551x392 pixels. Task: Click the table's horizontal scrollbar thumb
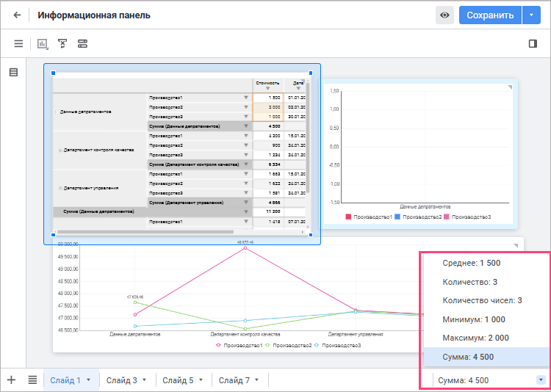pos(145,232)
